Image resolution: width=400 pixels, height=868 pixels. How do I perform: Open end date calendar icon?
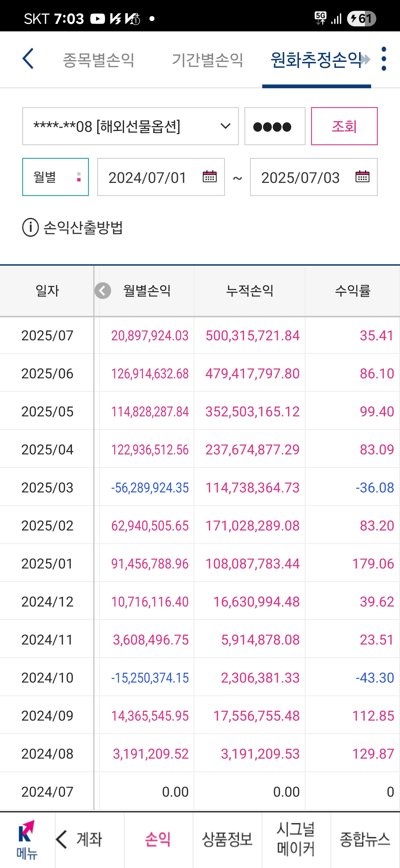point(362,176)
